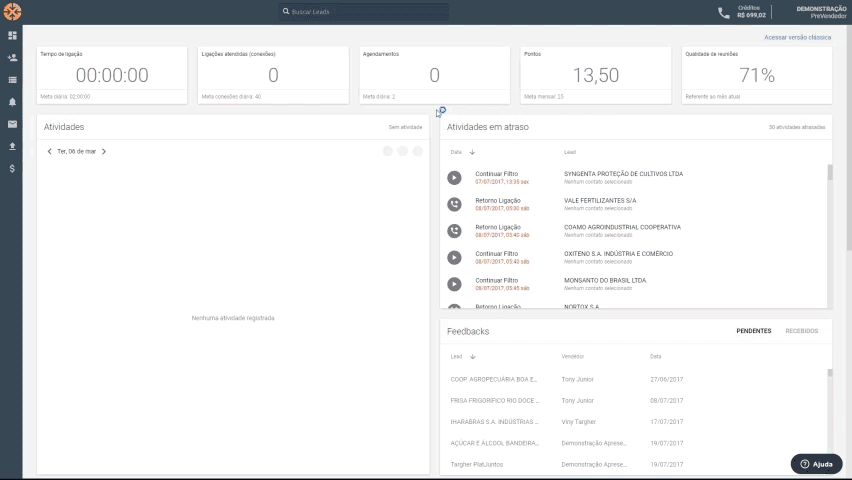Open Acessar versão clássica link

(797, 38)
